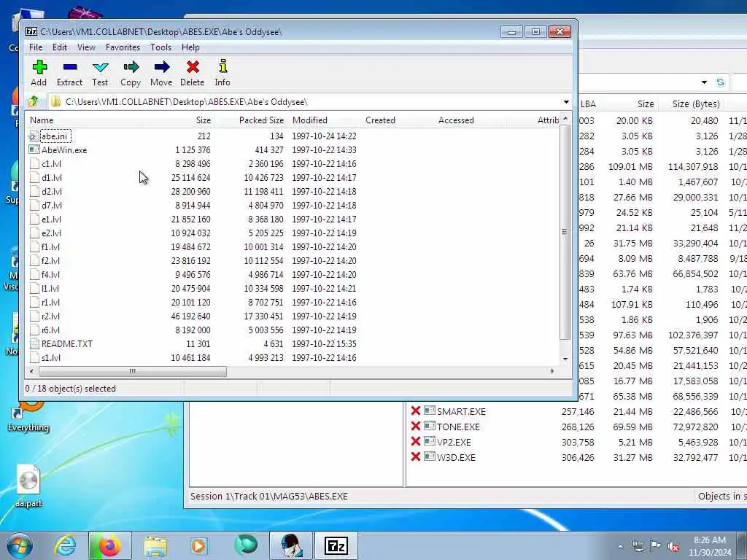Select the r2.lvl file row
This screenshot has height=560, width=747.
pyautogui.click(x=293, y=316)
